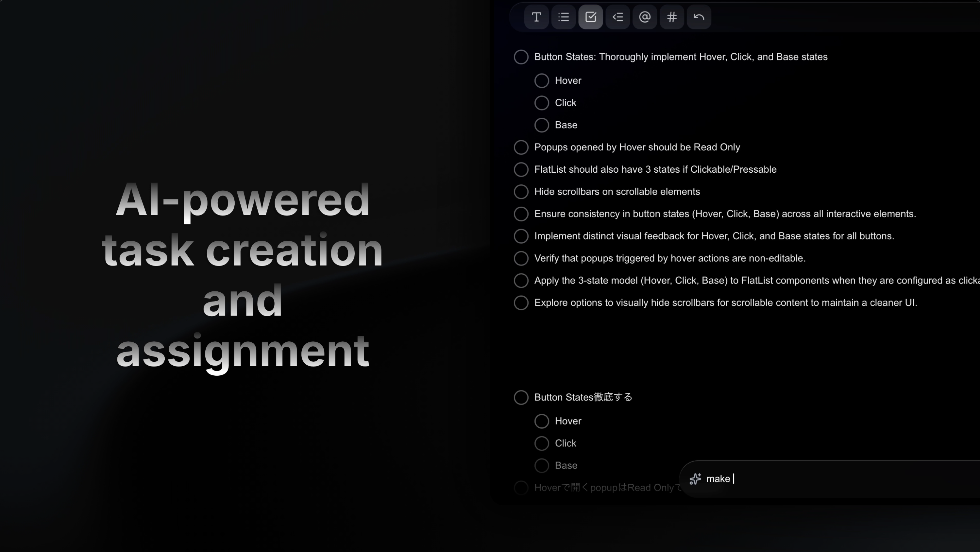Switch to bullet list format
Screen dimensions: 980x552
pyautogui.click(x=564, y=17)
